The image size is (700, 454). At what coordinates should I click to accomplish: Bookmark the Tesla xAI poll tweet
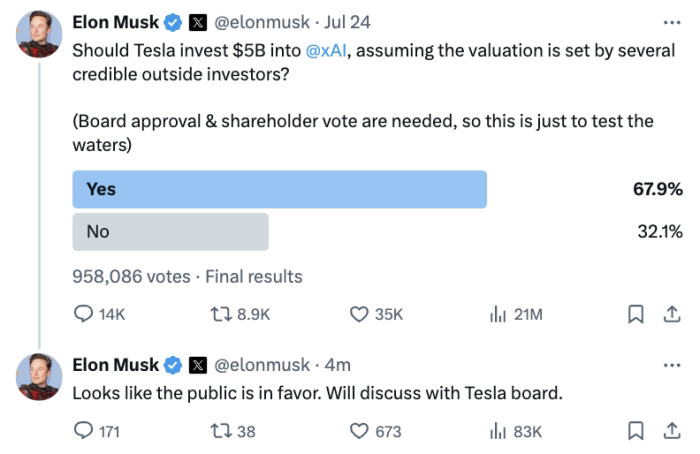[x=634, y=314]
